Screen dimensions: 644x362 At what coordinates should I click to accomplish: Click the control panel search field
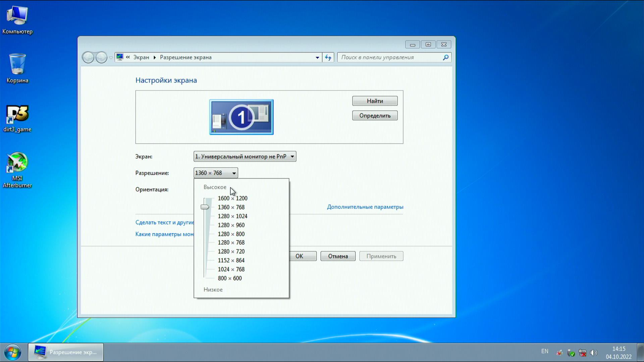tap(389, 57)
